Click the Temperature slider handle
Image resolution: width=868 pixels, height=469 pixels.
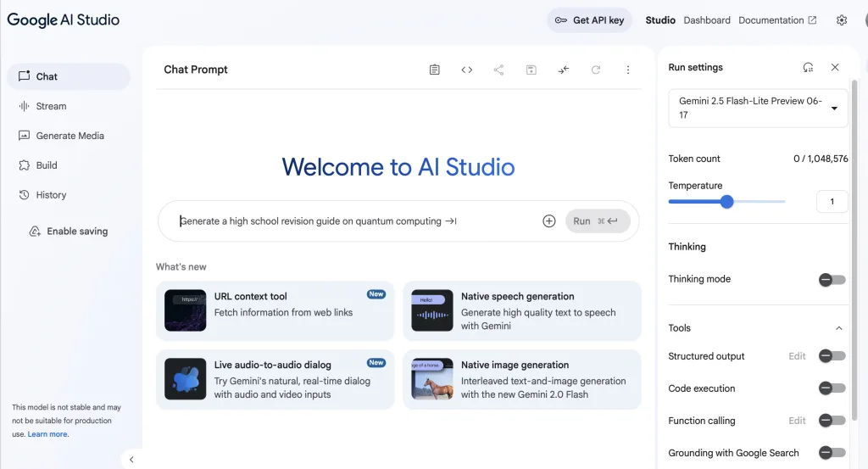[x=726, y=202]
